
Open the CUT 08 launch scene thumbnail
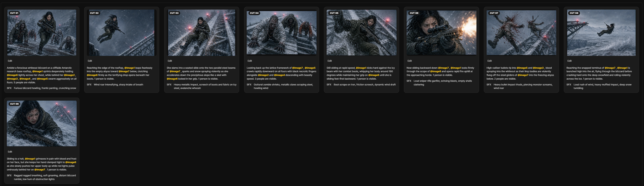coord(601,33)
